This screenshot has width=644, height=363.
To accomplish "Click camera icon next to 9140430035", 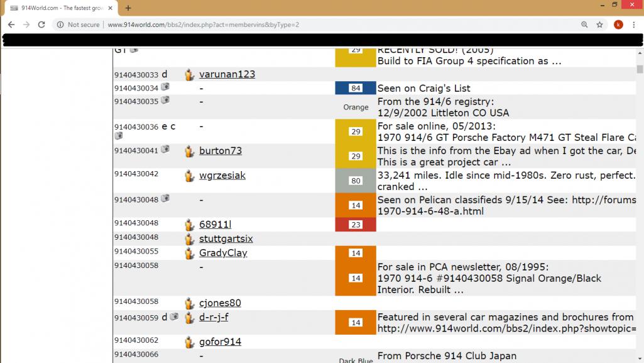I will pyautogui.click(x=165, y=100).
